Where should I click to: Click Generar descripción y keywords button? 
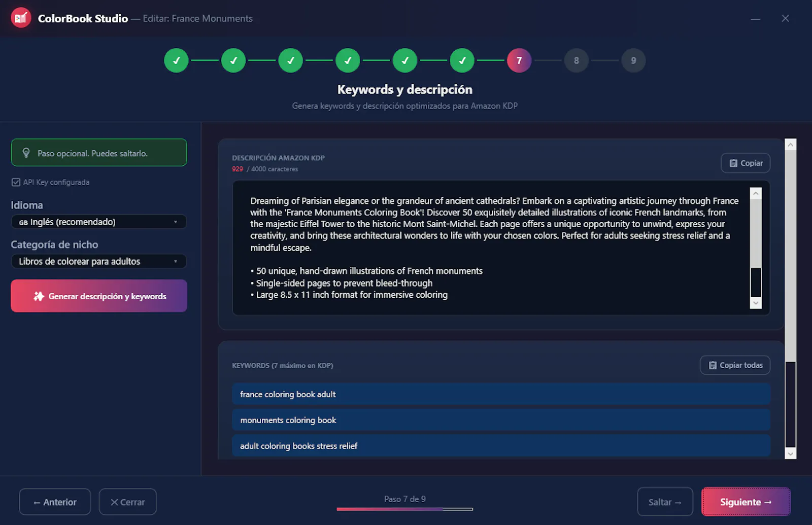(x=99, y=296)
